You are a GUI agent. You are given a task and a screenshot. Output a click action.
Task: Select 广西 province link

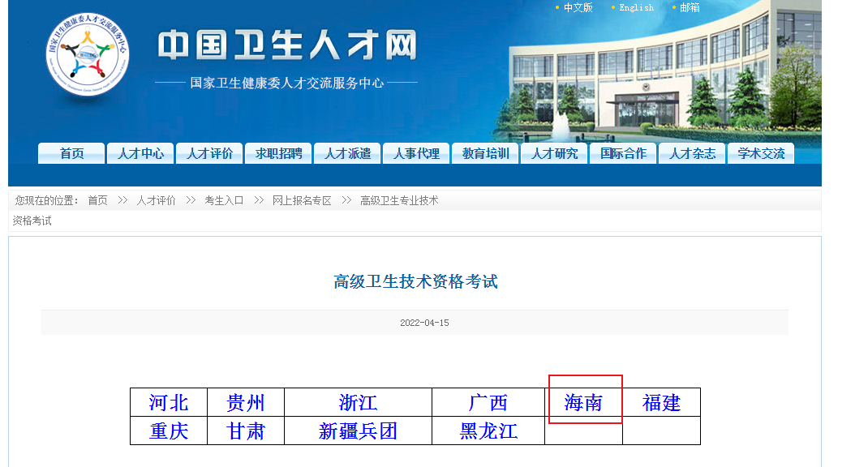click(488, 402)
